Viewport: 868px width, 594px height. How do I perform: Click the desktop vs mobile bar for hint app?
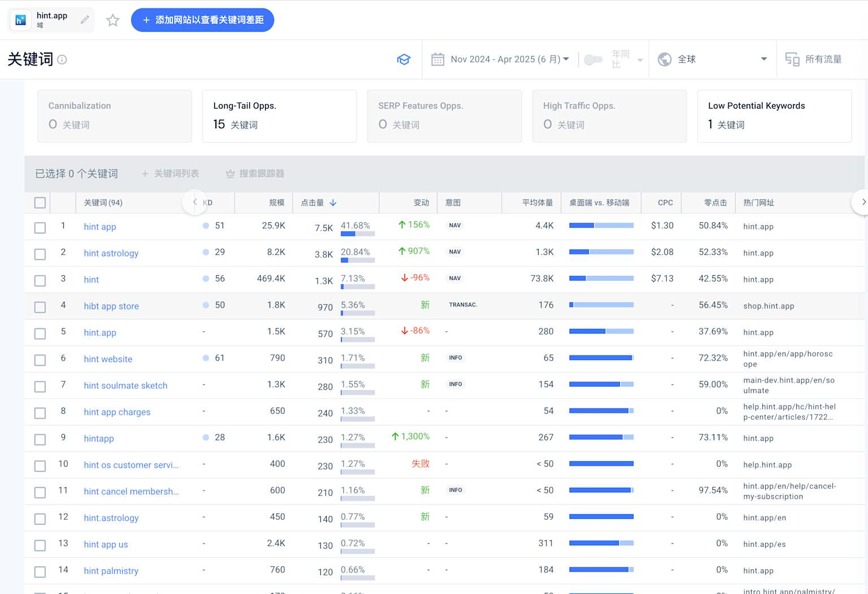(601, 226)
